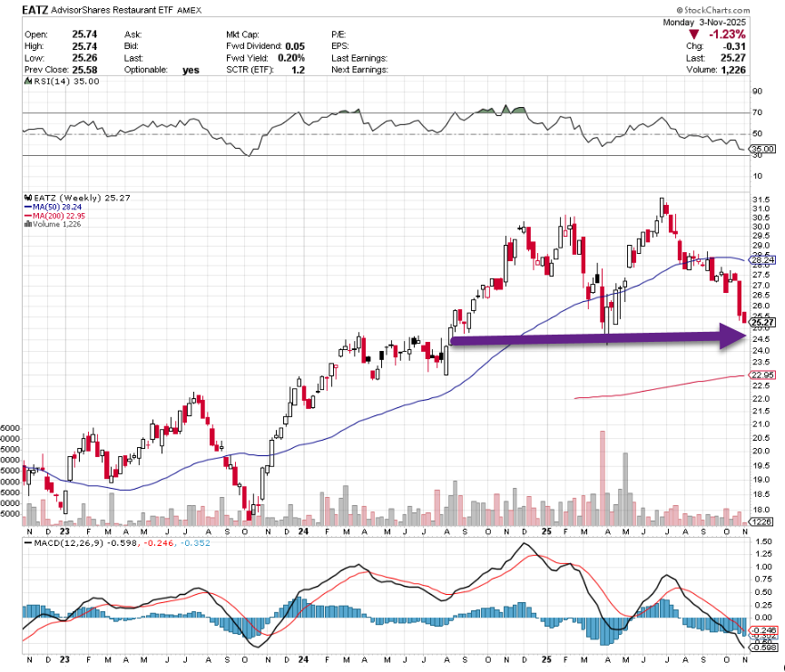Click the blue 28.24 moving average tag
Viewport: 785px width, 672px height.
click(x=760, y=258)
